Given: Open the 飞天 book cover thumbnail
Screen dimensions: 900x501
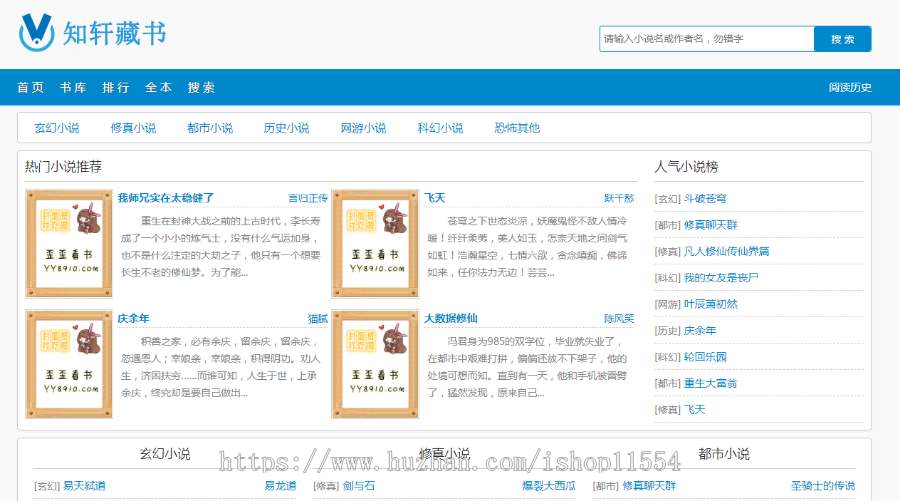Looking at the screenshot, I should point(375,244).
